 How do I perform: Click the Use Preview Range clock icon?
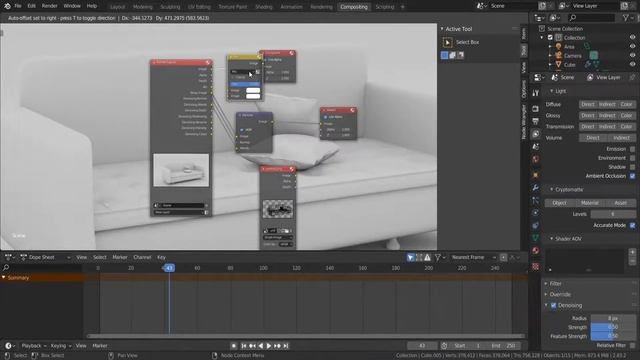click(x=444, y=346)
